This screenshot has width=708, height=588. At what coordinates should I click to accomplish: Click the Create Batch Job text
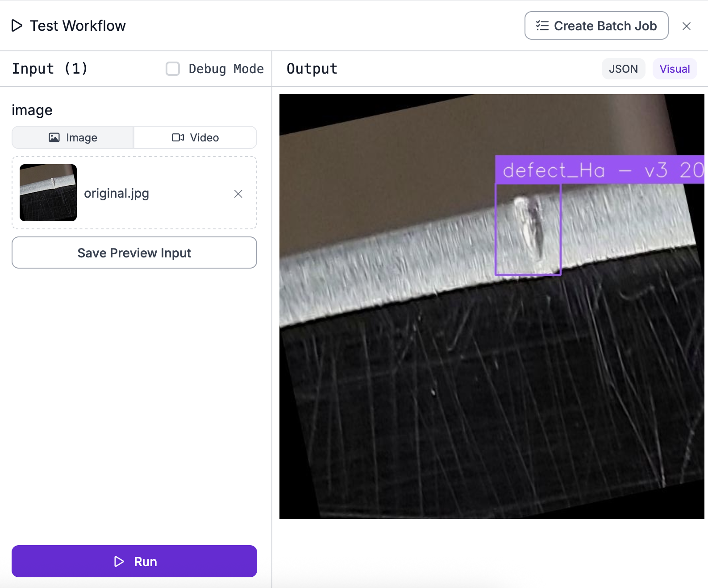coord(605,26)
